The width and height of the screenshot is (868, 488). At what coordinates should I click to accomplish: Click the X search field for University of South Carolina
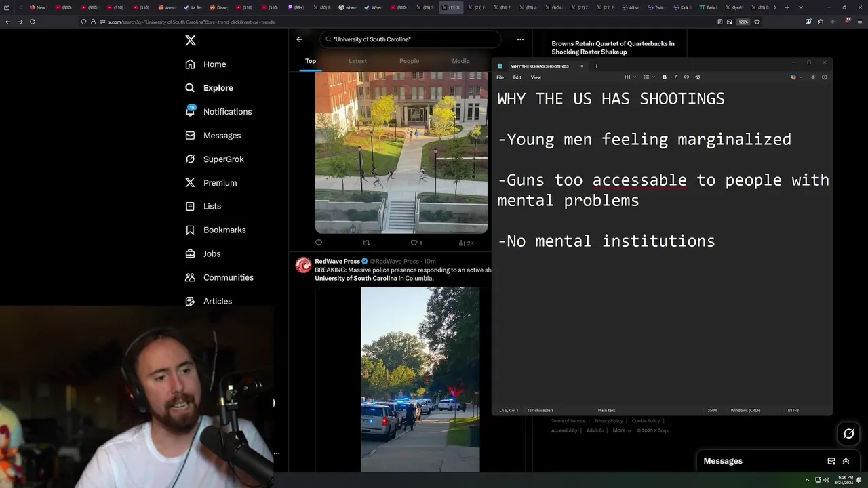click(x=410, y=39)
